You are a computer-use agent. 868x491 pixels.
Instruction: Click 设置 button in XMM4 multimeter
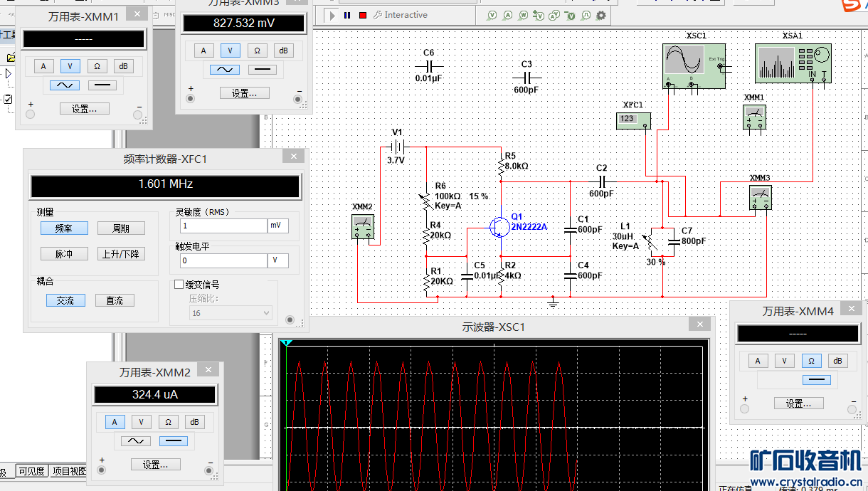[x=798, y=403]
